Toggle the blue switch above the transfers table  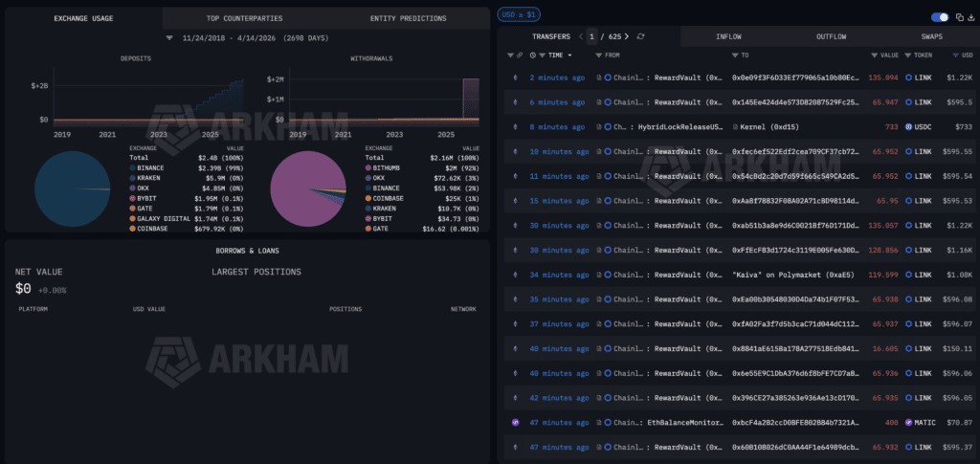point(940,17)
